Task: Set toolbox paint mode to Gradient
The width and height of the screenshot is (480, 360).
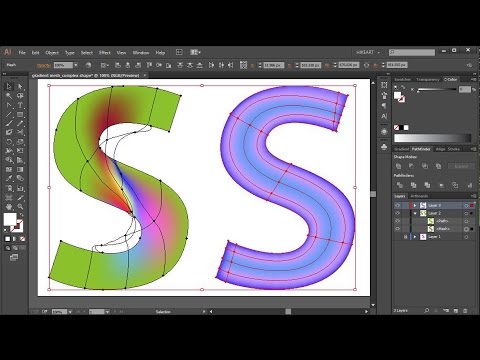Action: [15, 239]
